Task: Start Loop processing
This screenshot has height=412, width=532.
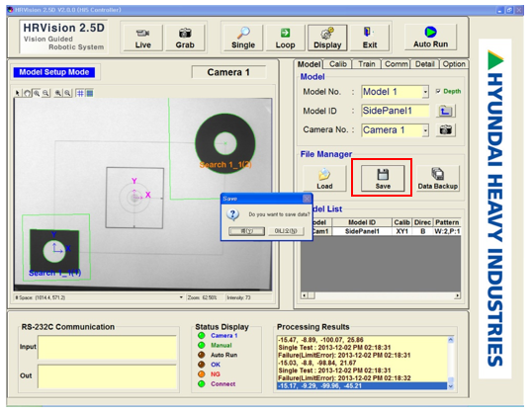Action: 285,38
